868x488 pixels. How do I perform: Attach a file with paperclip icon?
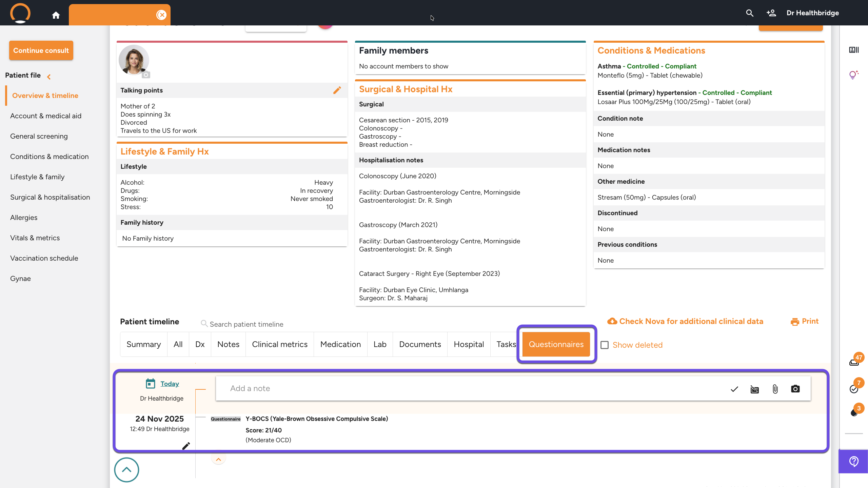775,389
